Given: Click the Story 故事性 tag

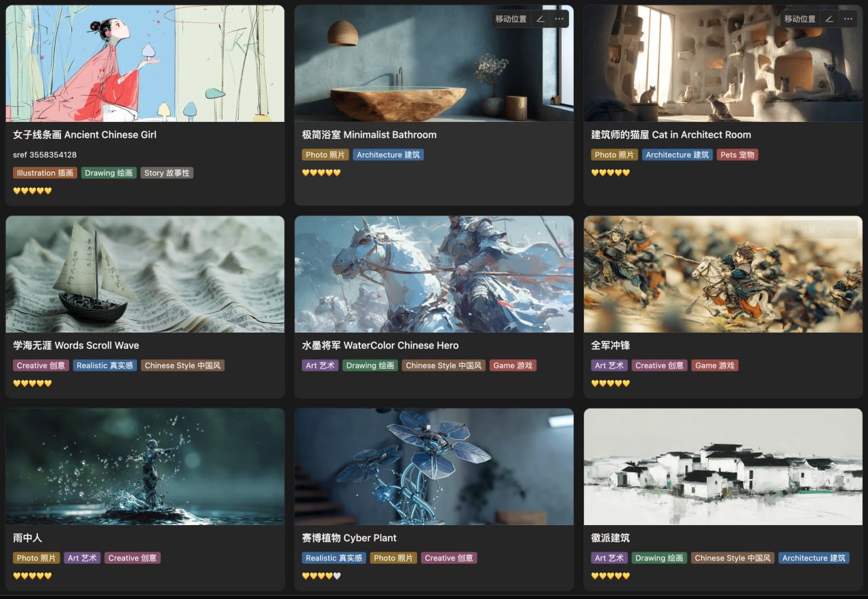Looking at the screenshot, I should (x=167, y=173).
